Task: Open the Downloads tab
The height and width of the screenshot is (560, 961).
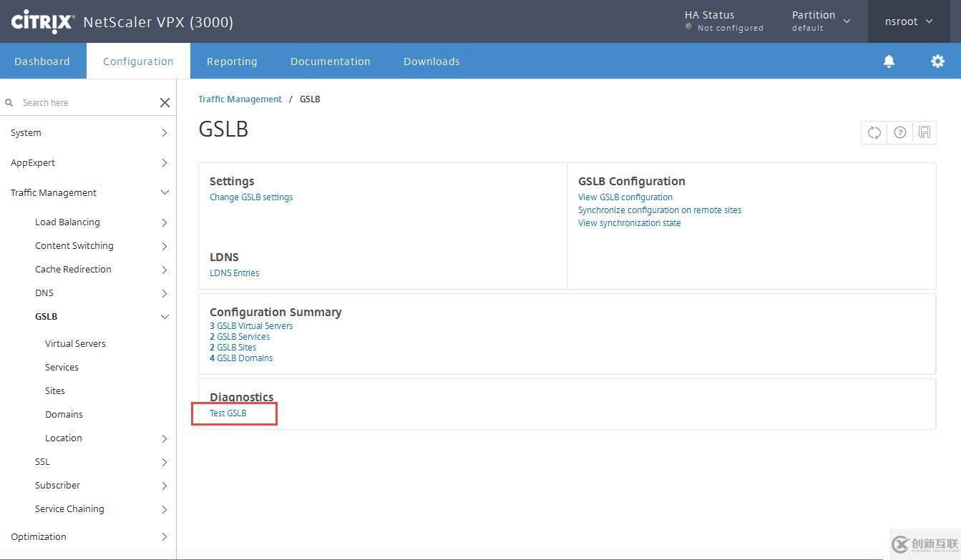Action: coord(431,62)
